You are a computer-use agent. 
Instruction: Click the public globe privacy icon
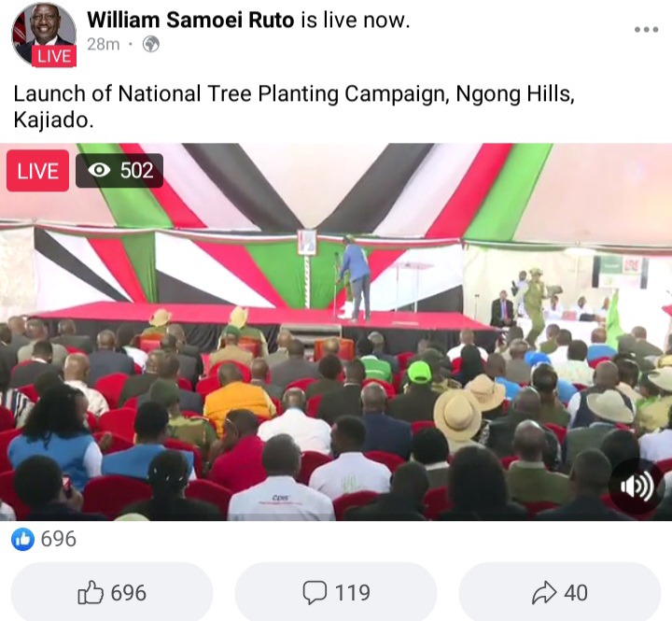pos(151,44)
